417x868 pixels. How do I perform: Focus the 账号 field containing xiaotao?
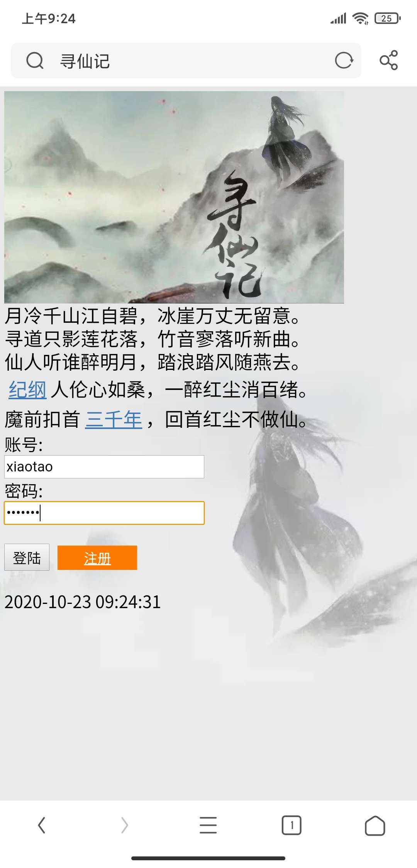[104, 467]
